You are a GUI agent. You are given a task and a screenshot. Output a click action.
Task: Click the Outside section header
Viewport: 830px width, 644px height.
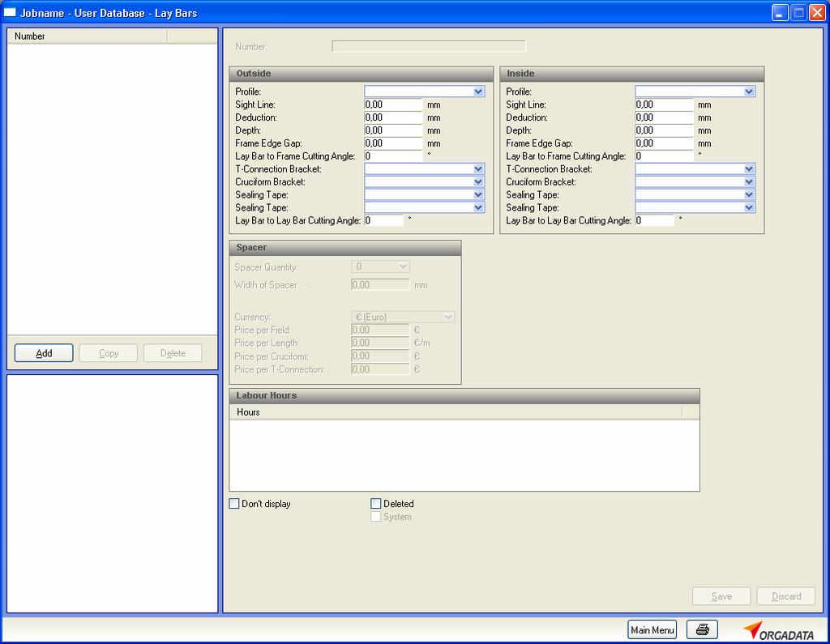pyautogui.click(x=361, y=74)
